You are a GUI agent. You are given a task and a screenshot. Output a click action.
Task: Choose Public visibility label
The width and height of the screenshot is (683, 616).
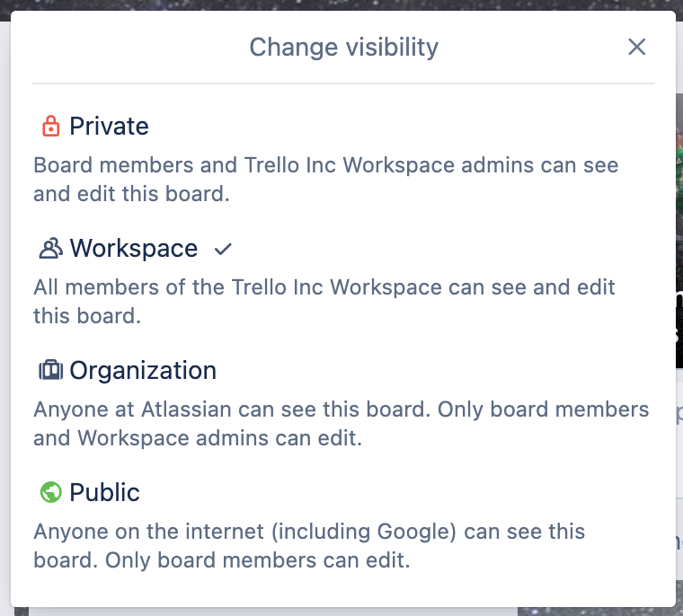click(104, 492)
